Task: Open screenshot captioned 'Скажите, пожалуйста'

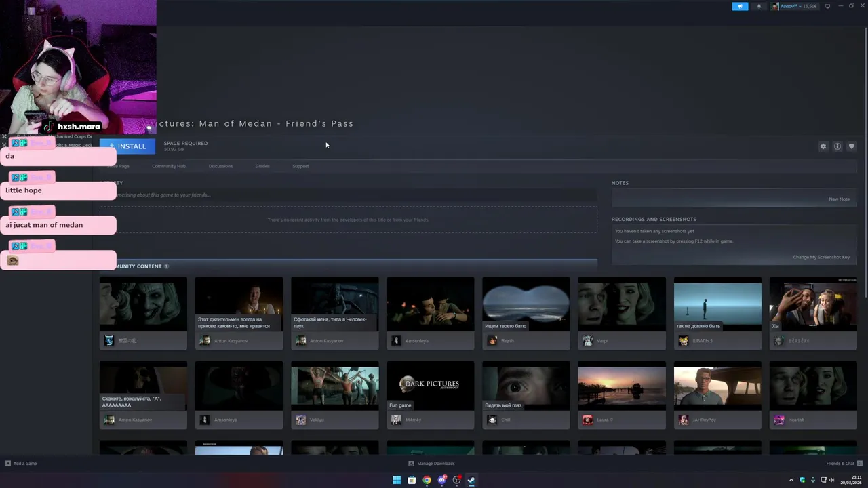Action: pyautogui.click(x=143, y=385)
